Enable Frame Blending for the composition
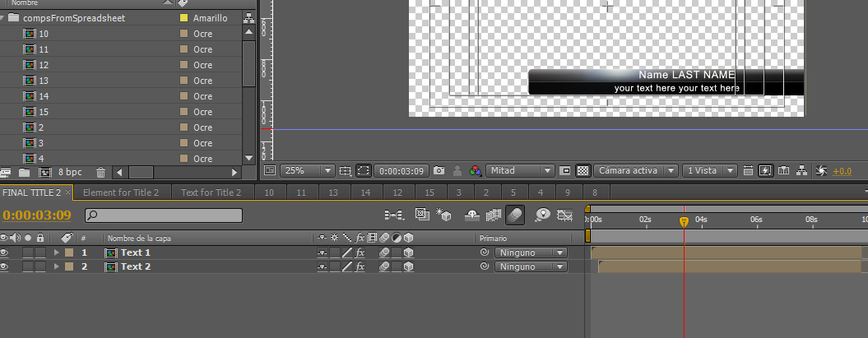Viewport: 868px width, 338px height. coord(493,215)
